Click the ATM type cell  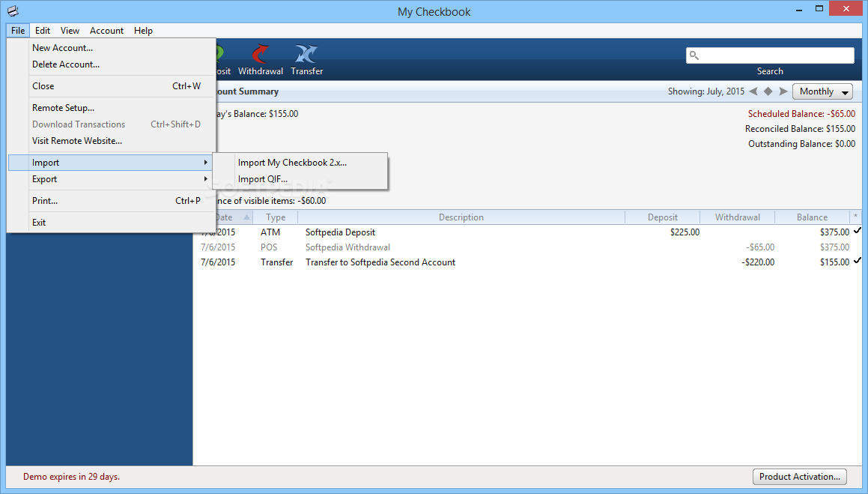click(x=270, y=232)
